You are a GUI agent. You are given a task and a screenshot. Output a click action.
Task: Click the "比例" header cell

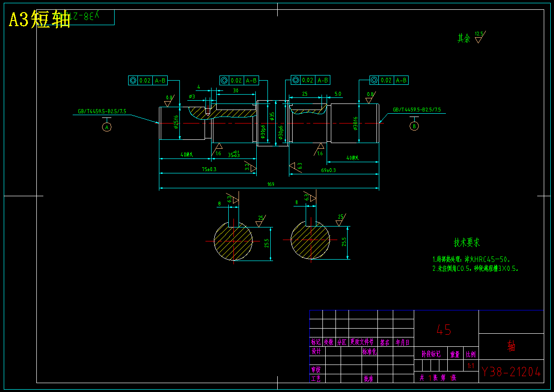click(471, 354)
